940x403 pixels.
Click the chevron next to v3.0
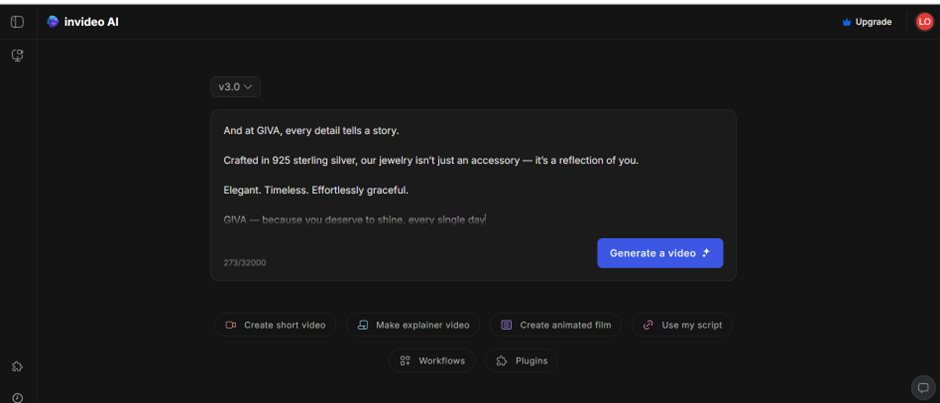pos(249,87)
